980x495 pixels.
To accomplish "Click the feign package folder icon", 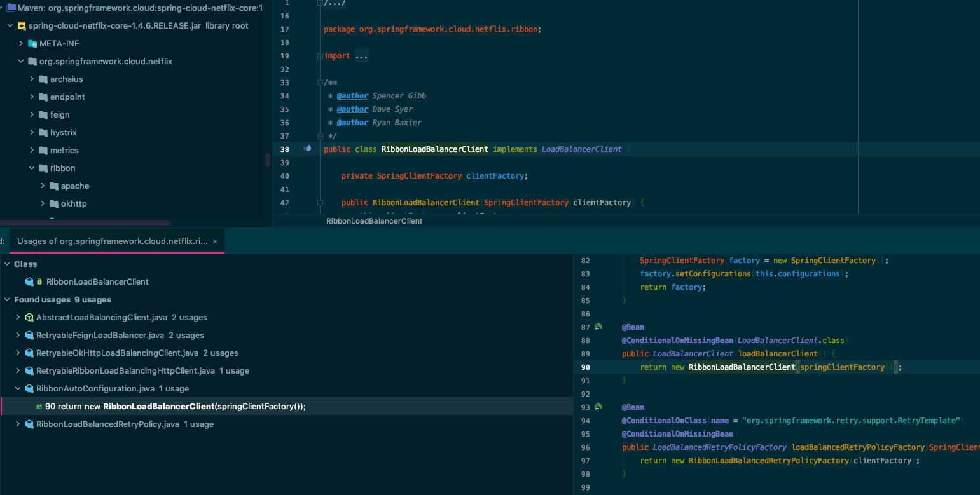I will [x=43, y=115].
